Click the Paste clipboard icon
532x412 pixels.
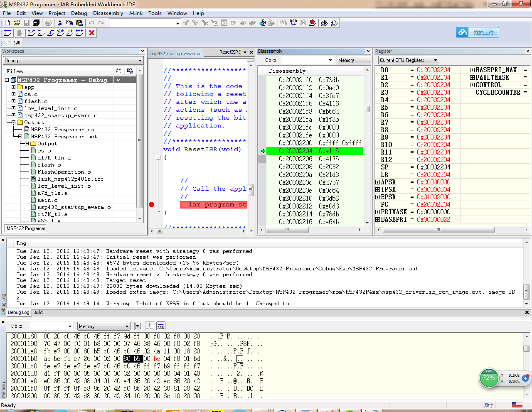tap(79, 23)
